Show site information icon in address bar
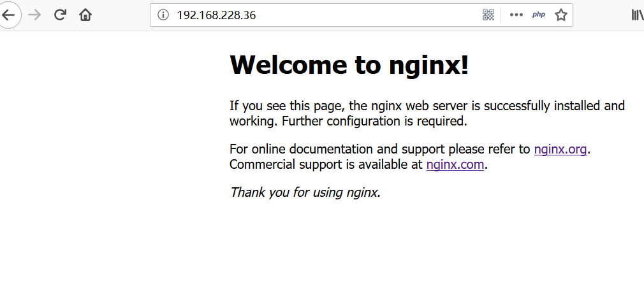 tap(163, 15)
